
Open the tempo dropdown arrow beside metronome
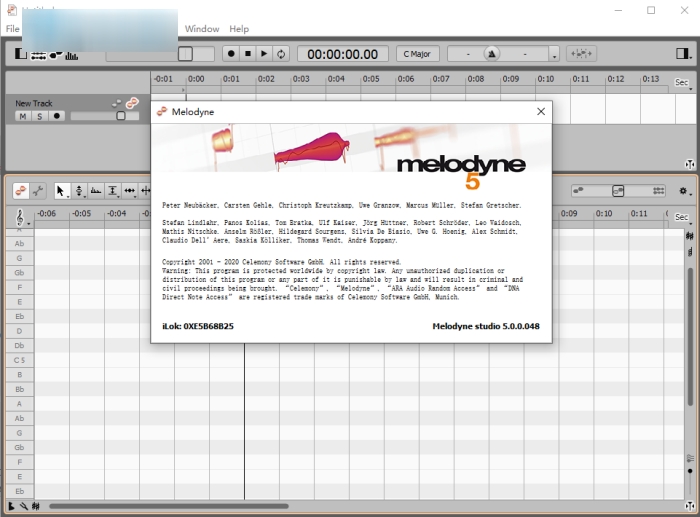coord(554,55)
